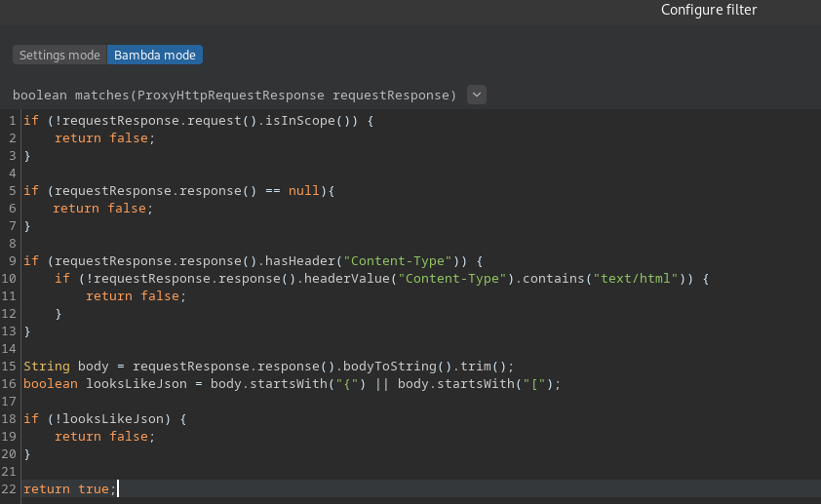Image resolution: width=821 pixels, height=504 pixels.
Task: Click the closing brace on line 13
Action: (27, 331)
